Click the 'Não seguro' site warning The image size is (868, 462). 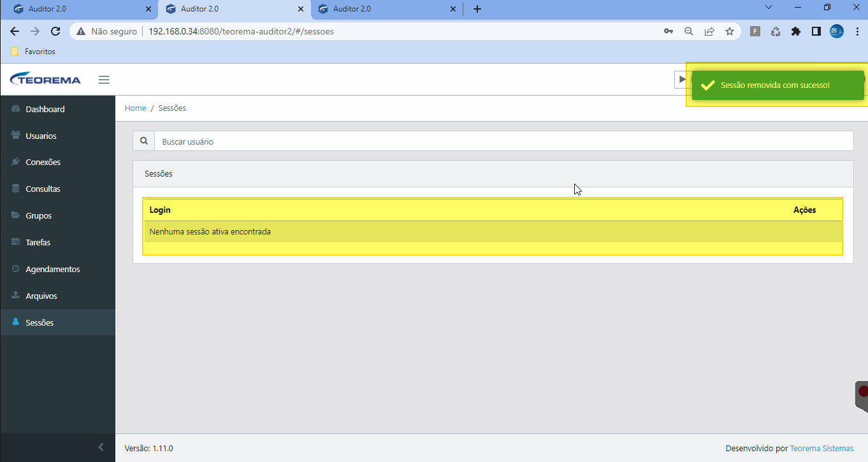point(106,31)
